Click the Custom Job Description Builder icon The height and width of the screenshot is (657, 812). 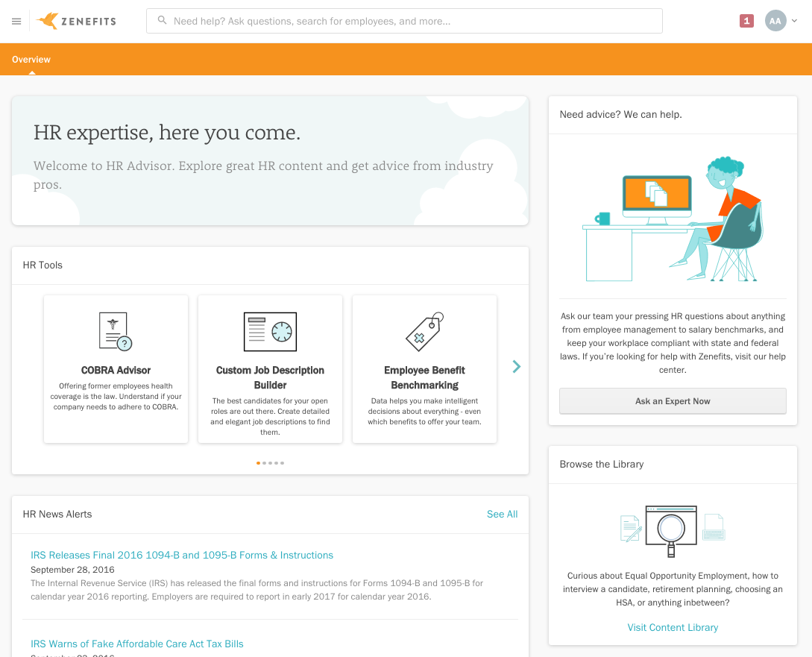[x=270, y=332]
